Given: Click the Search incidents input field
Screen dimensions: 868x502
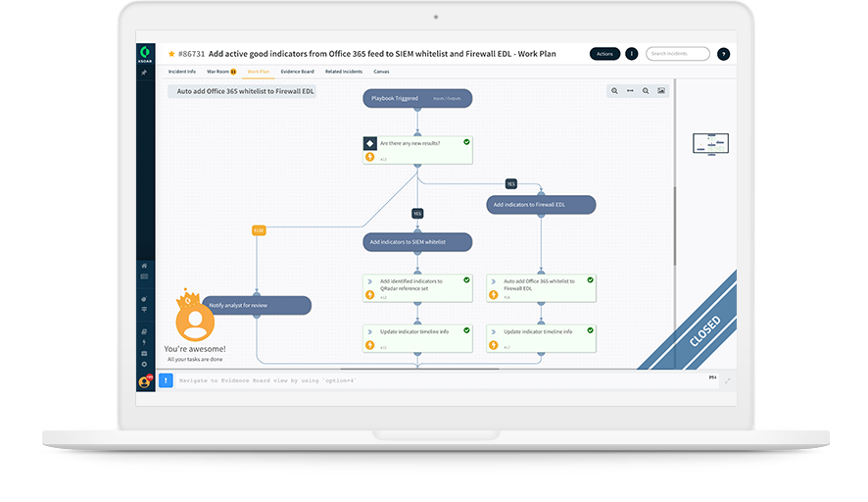Looking at the screenshot, I should tap(677, 54).
